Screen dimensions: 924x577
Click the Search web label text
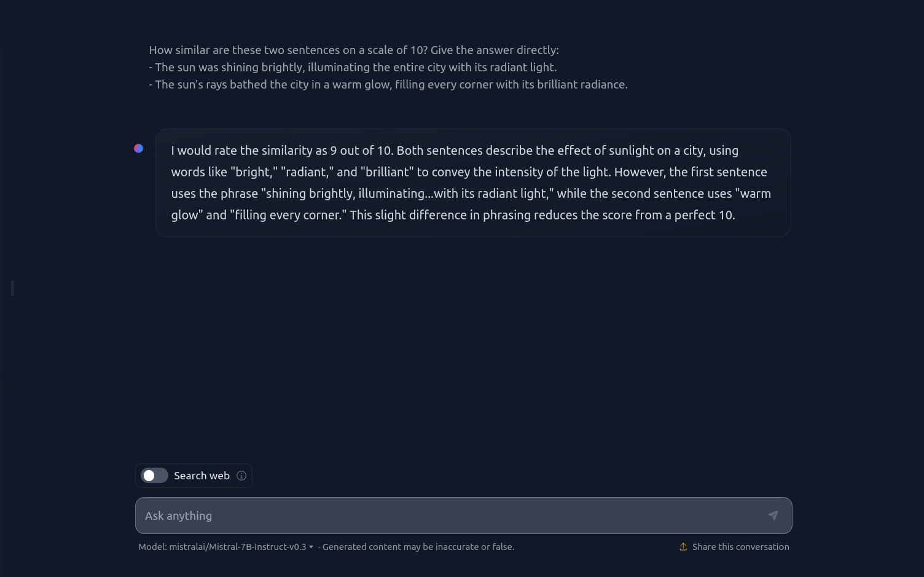coord(202,476)
